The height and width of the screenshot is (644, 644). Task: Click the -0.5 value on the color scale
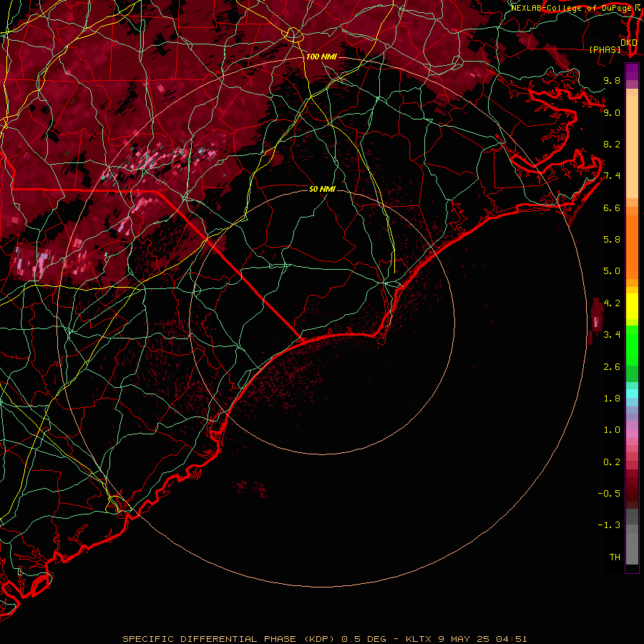(609, 494)
